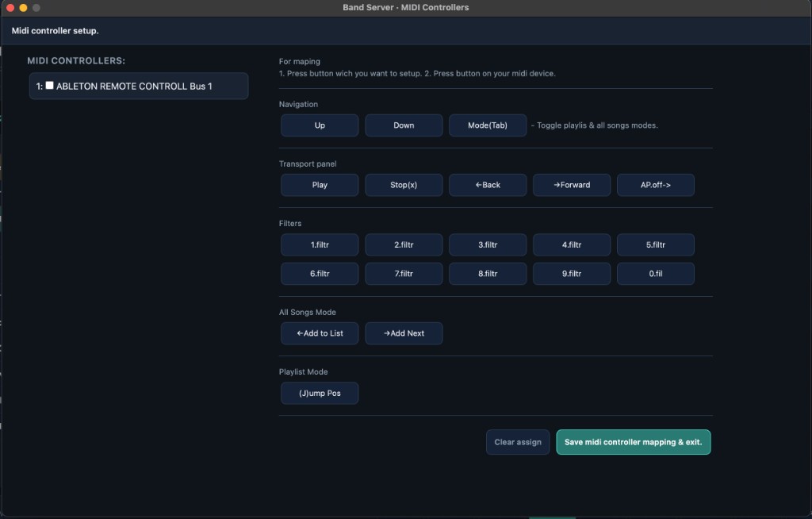Select the (J)ump Pos button
This screenshot has width=812, height=519.
320,393
